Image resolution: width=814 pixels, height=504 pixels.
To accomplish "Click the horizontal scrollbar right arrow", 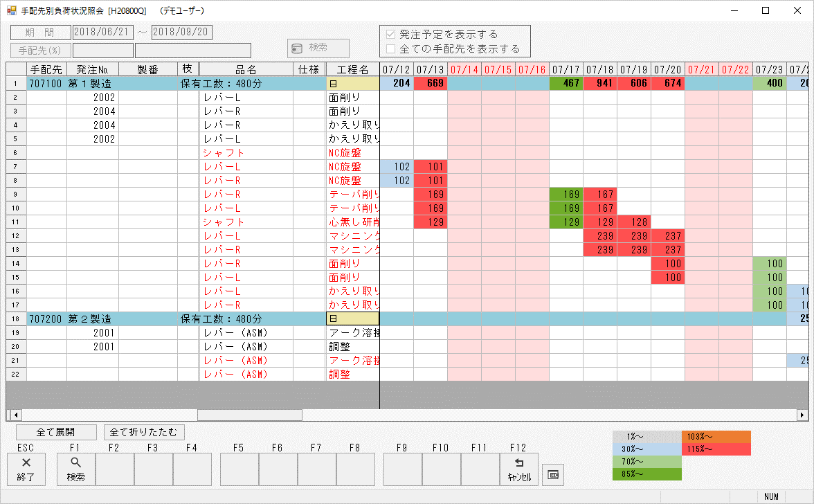I will point(803,415).
